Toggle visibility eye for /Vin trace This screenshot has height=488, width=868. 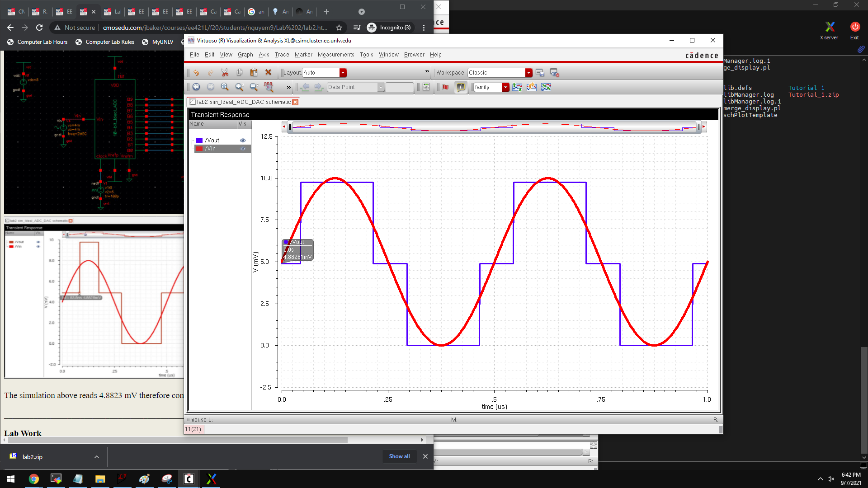click(x=243, y=149)
